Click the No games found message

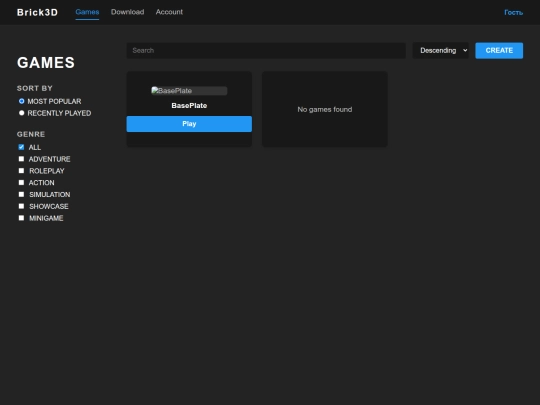pos(325,110)
